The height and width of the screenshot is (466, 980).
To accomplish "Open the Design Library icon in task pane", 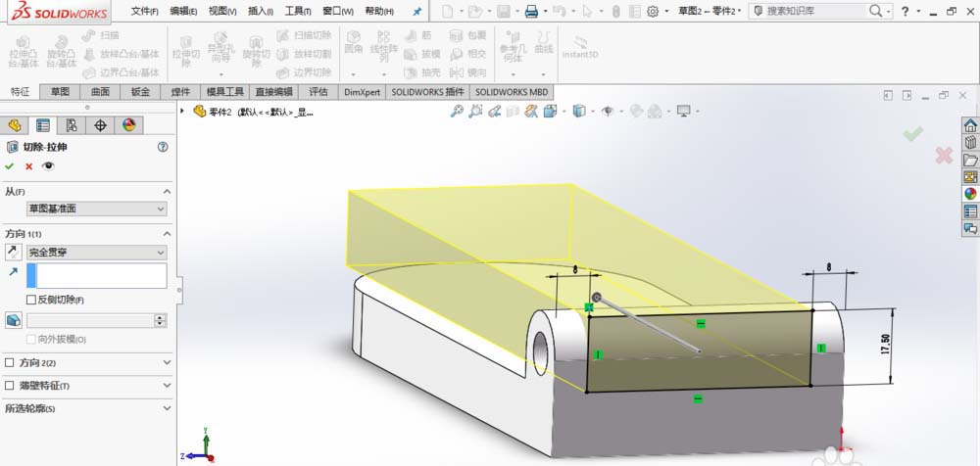I will (970, 142).
